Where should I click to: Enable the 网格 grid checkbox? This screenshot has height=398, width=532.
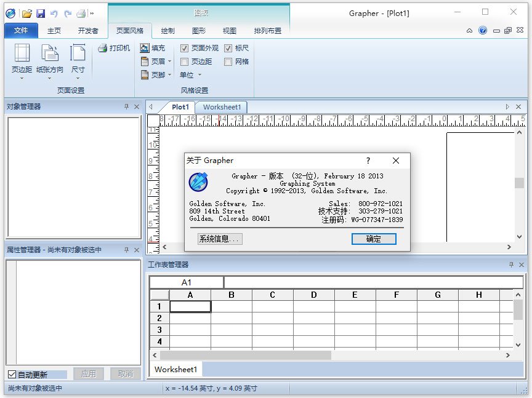[228, 62]
